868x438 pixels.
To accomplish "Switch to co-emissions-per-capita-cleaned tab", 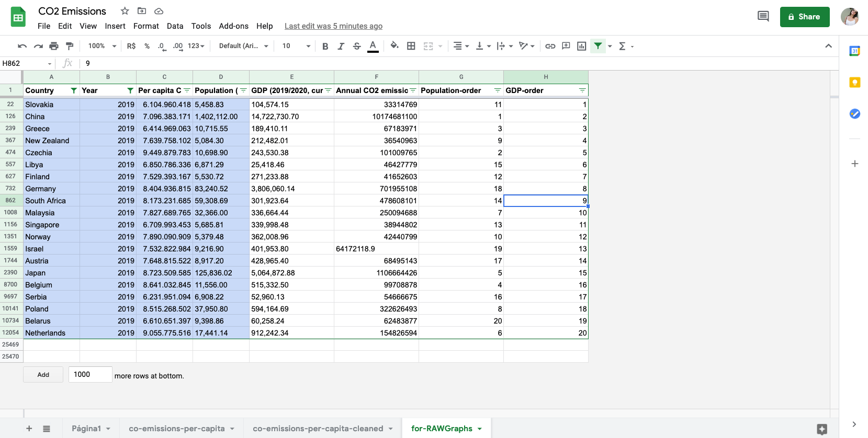I will 323,429.
